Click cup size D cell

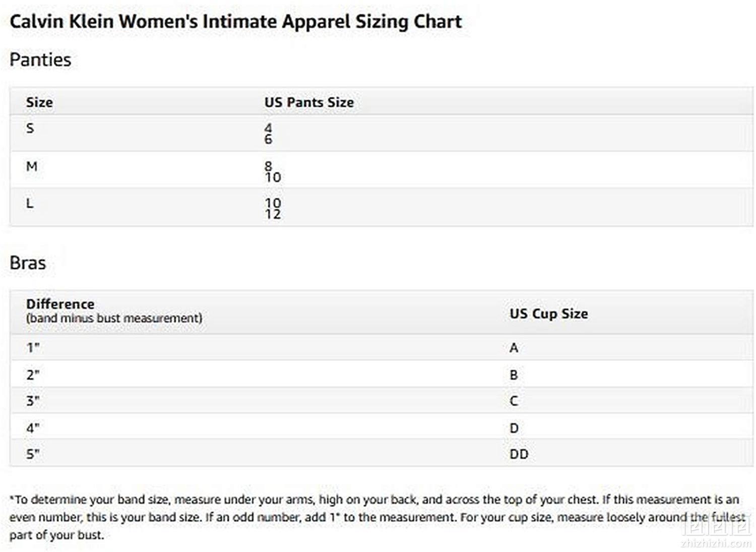(x=514, y=428)
